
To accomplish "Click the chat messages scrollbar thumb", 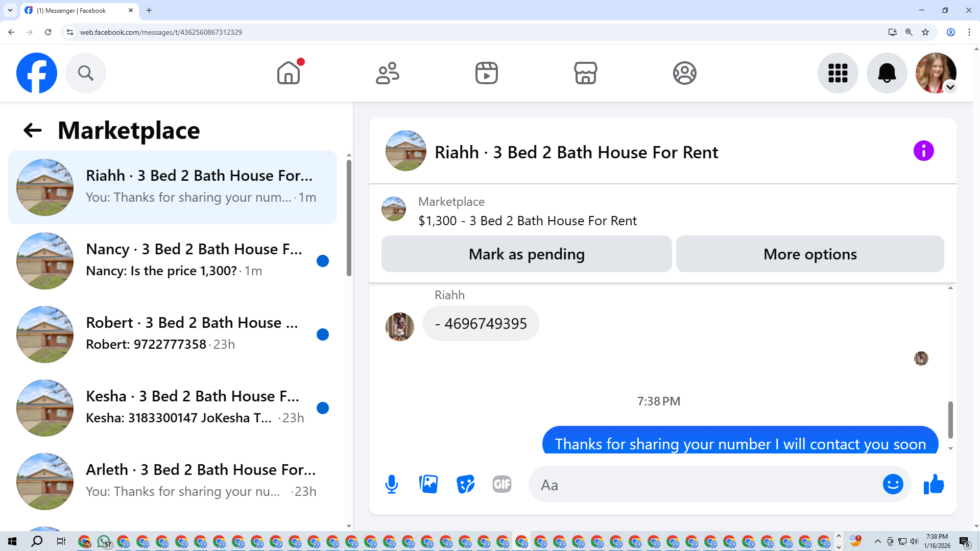I will click(x=950, y=420).
